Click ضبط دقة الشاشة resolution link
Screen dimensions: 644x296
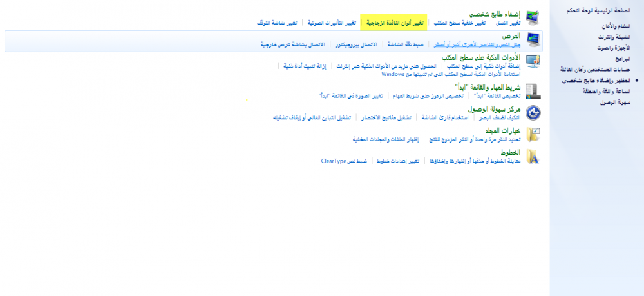click(x=404, y=44)
